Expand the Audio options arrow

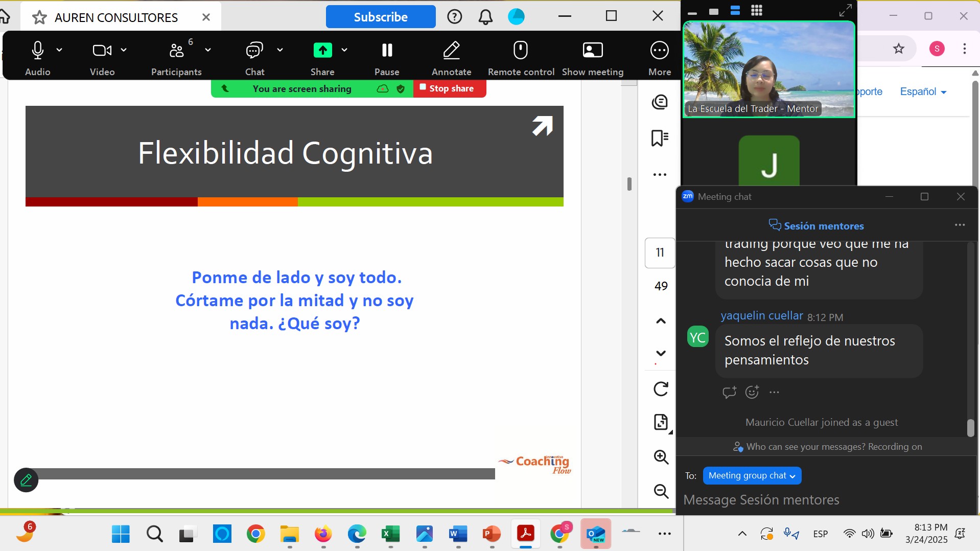click(x=59, y=50)
